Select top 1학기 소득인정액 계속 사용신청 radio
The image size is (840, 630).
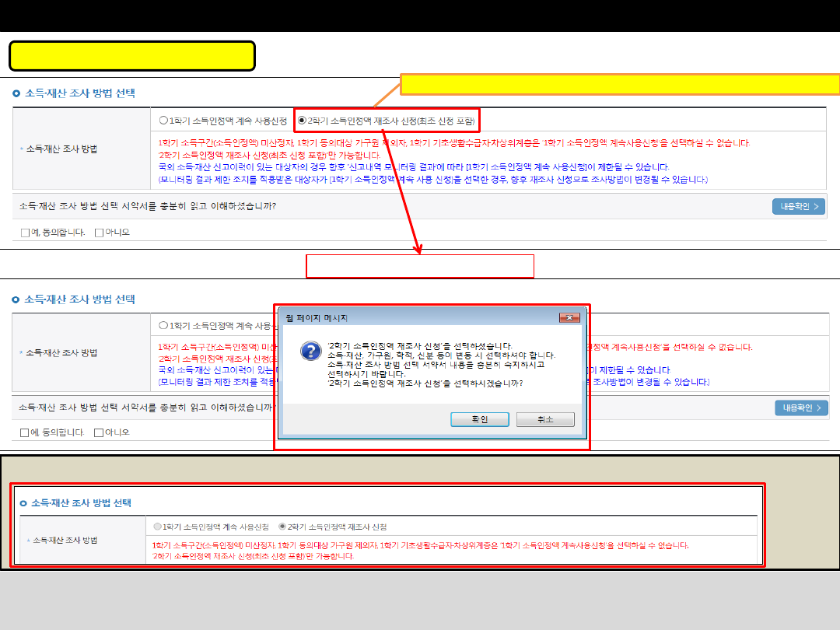click(x=163, y=121)
